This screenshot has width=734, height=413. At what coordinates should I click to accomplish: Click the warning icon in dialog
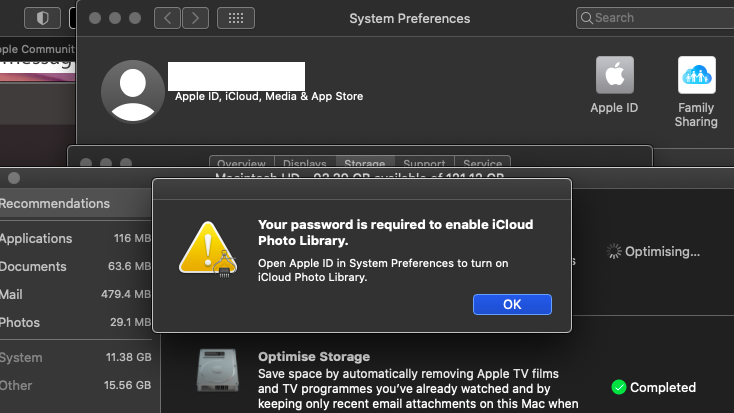208,246
